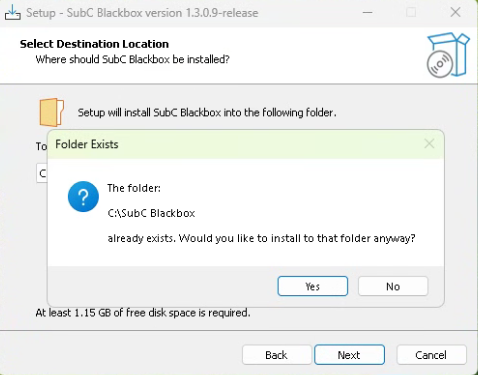Click the 'Folder Exists' dialog title
478x375 pixels.
click(x=87, y=144)
